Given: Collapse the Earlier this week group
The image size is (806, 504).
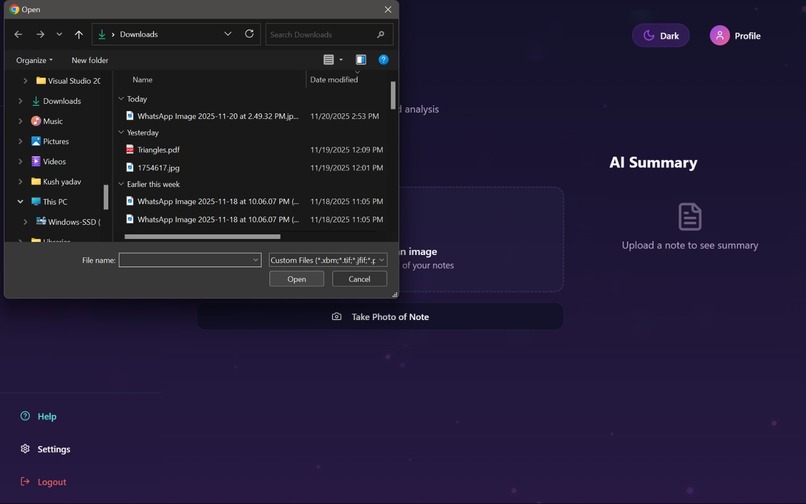Looking at the screenshot, I should [121, 184].
